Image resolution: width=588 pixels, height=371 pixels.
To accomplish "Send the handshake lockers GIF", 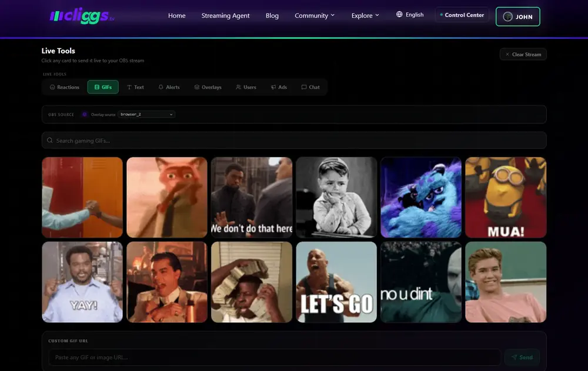I will (82, 198).
